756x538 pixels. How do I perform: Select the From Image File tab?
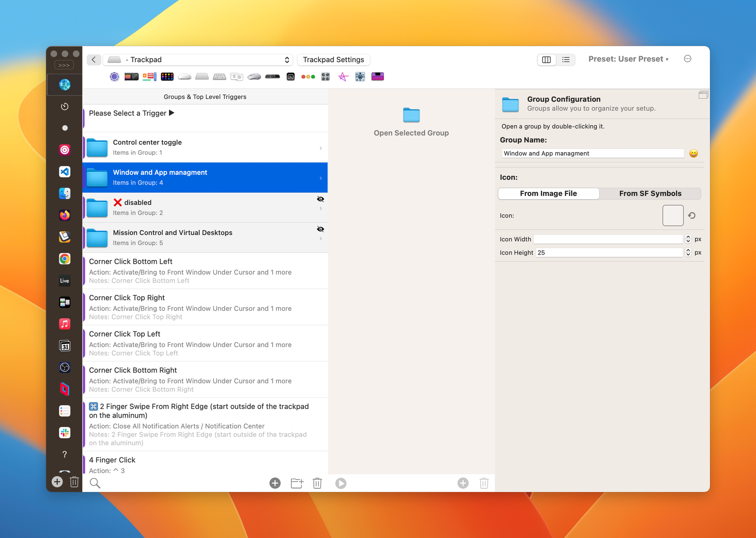point(548,193)
